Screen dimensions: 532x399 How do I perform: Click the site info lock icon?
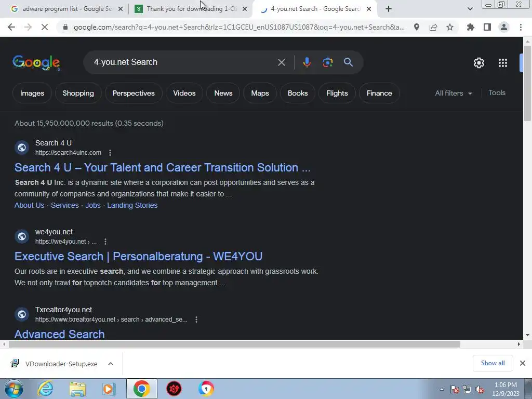65,27
